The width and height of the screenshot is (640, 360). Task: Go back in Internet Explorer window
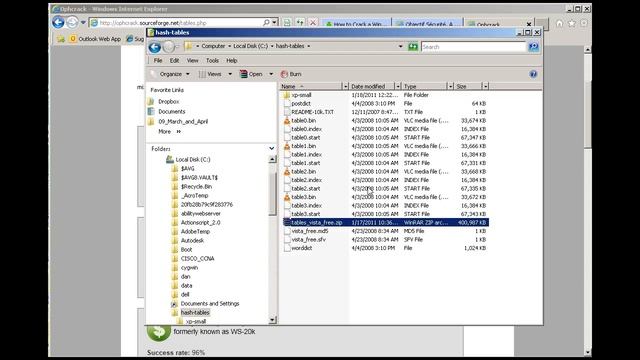pos(58,22)
